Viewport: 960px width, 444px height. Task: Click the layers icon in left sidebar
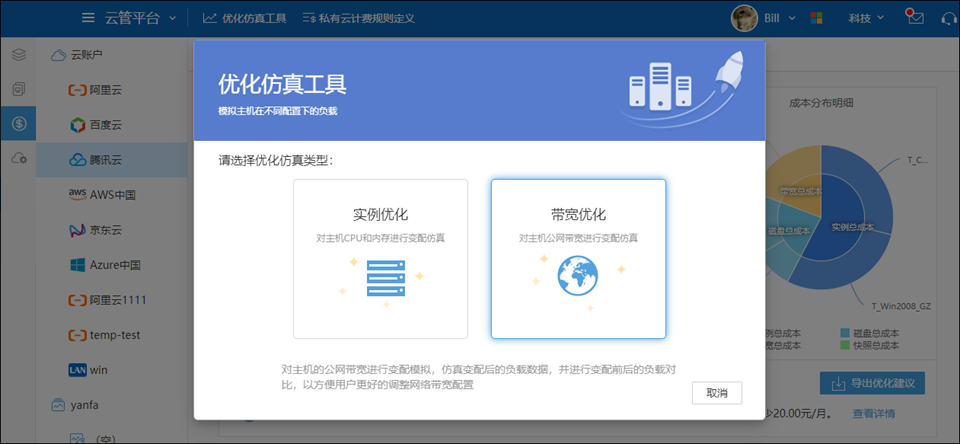(x=18, y=55)
